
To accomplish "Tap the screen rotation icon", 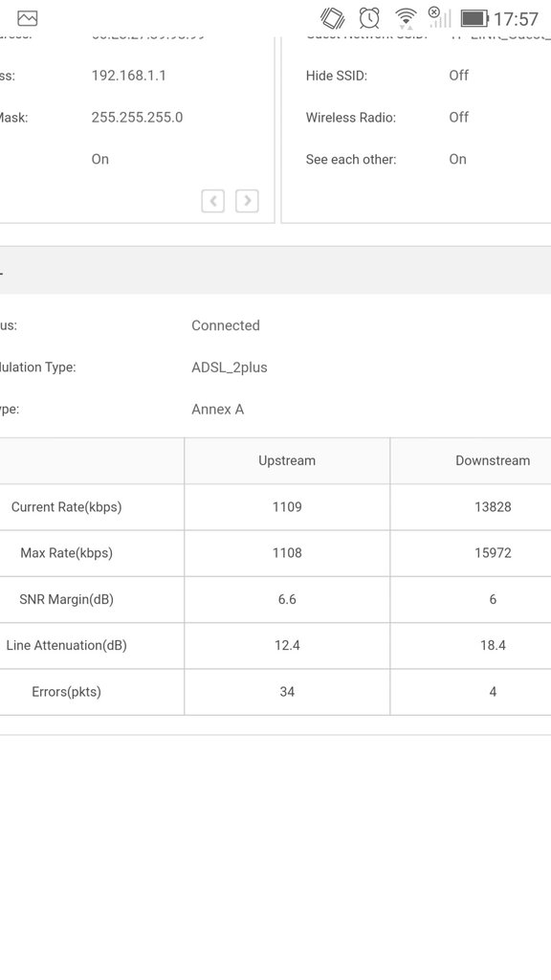I will (x=332, y=18).
